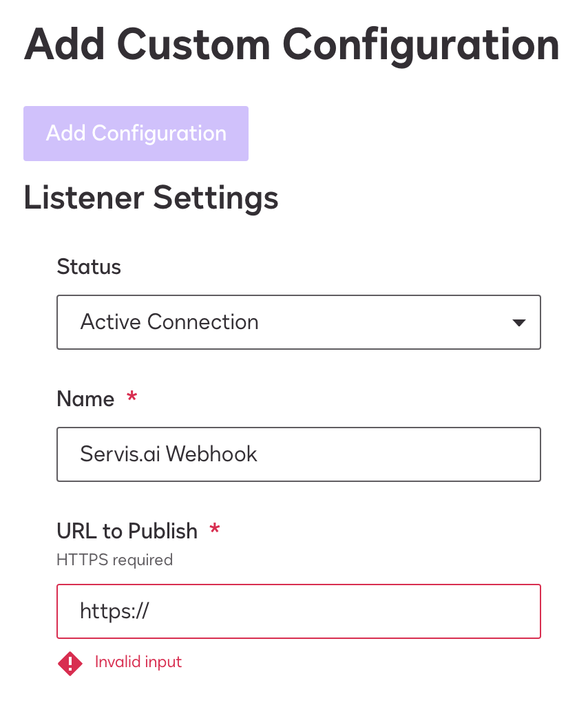This screenshot has width=588, height=705.
Task: Click the Status field label
Action: click(x=89, y=266)
